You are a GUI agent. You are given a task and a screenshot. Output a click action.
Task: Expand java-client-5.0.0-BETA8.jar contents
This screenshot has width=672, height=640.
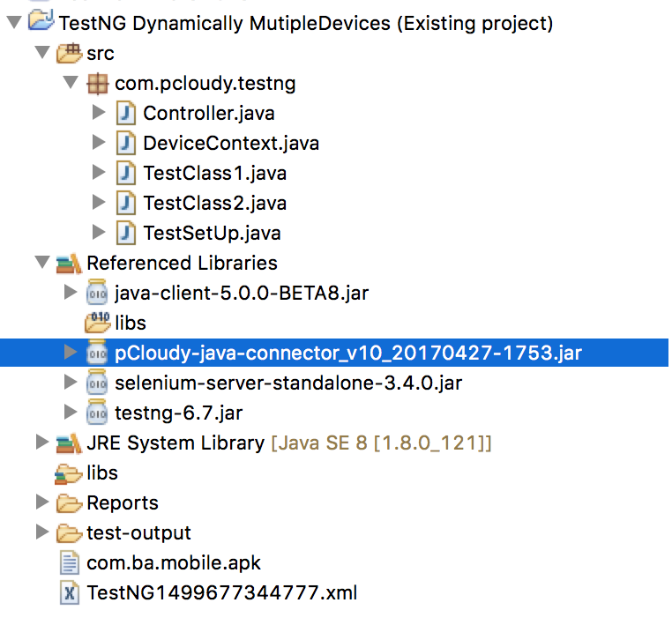(71, 292)
